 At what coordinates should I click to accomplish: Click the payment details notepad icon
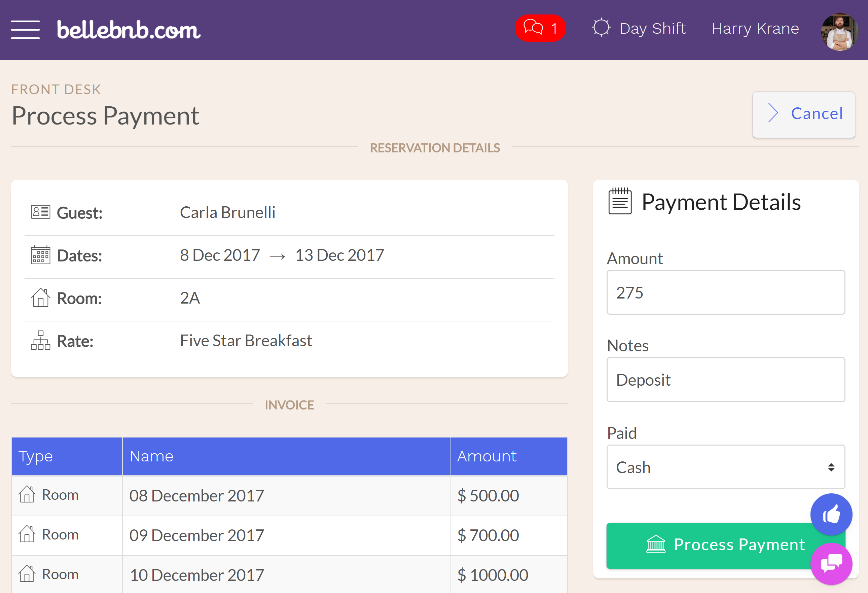click(621, 202)
